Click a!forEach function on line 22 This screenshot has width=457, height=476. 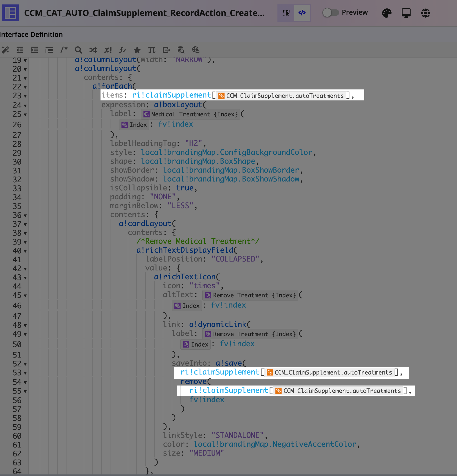pos(112,86)
